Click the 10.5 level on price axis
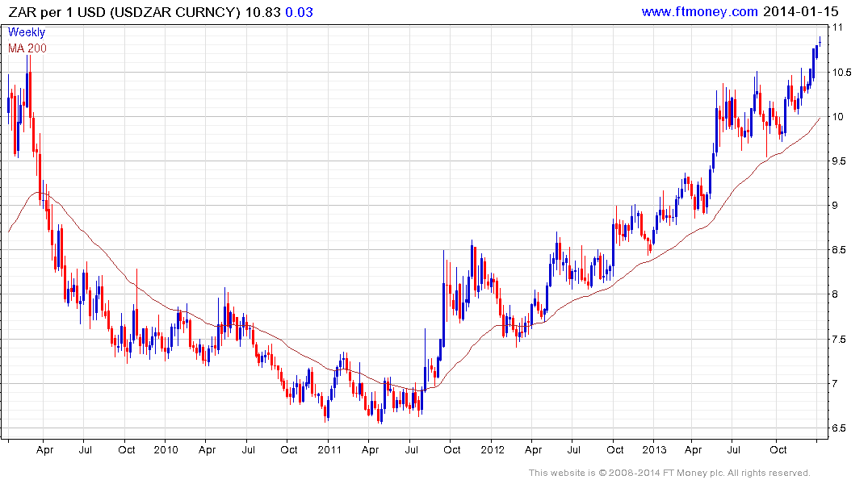868x484 pixels. [844, 73]
